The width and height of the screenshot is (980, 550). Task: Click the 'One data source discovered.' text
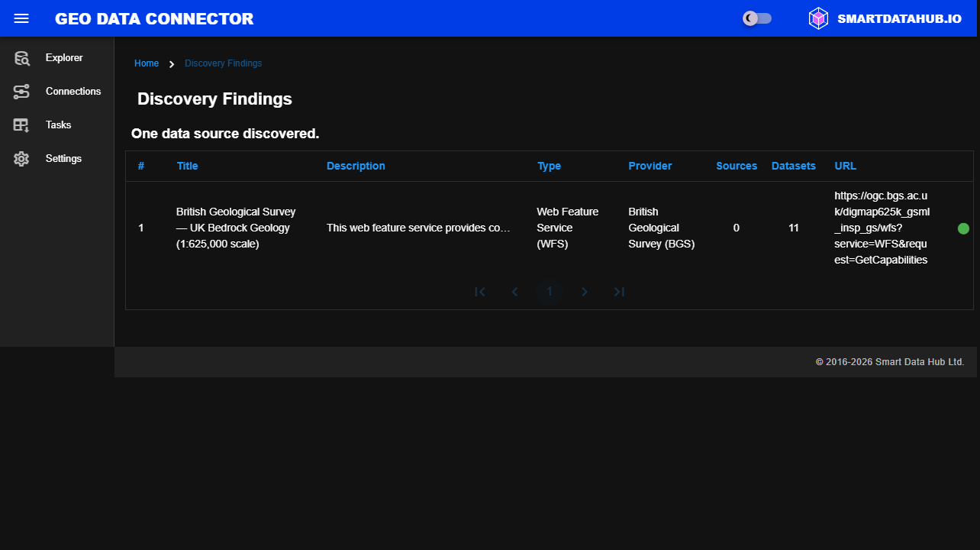point(225,134)
